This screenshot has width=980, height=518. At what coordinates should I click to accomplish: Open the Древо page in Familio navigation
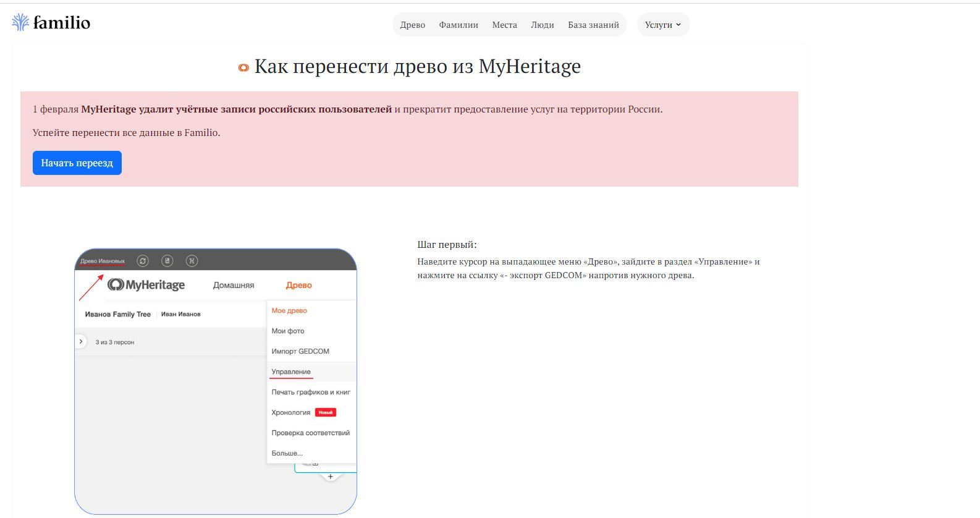pos(413,25)
